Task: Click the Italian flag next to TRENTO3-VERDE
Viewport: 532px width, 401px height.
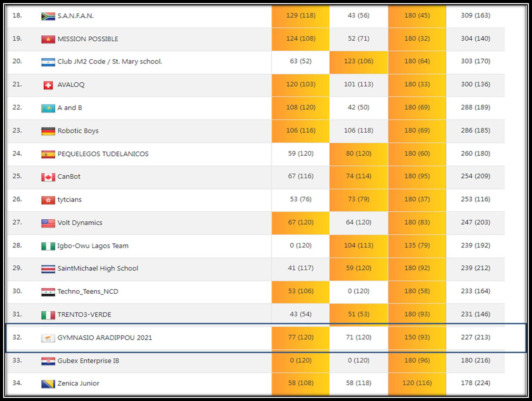Action: click(48, 315)
